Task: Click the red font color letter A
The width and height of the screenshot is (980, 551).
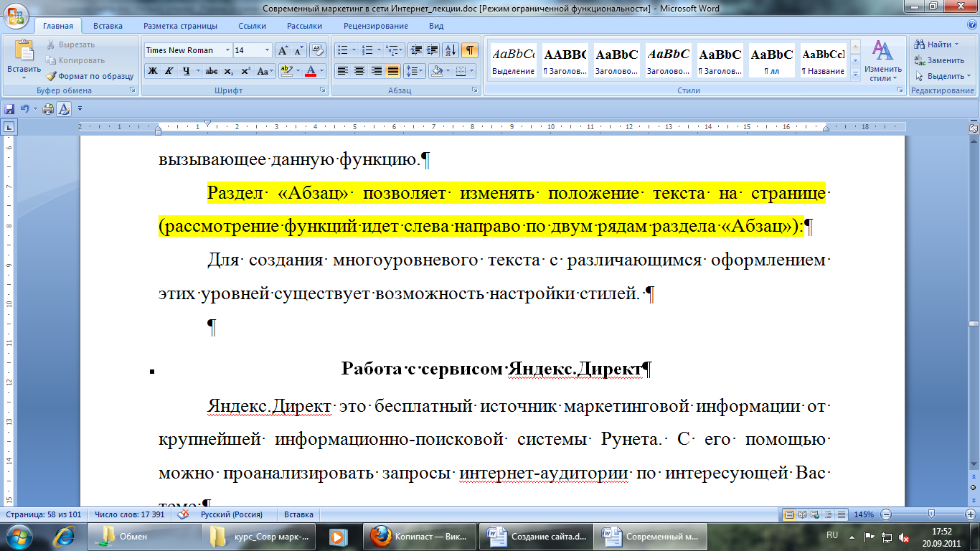Action: pyautogui.click(x=311, y=71)
